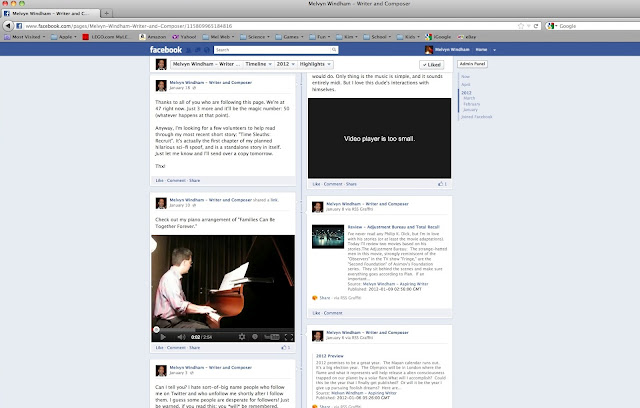Open a new browser tab with plus

point(107,13)
